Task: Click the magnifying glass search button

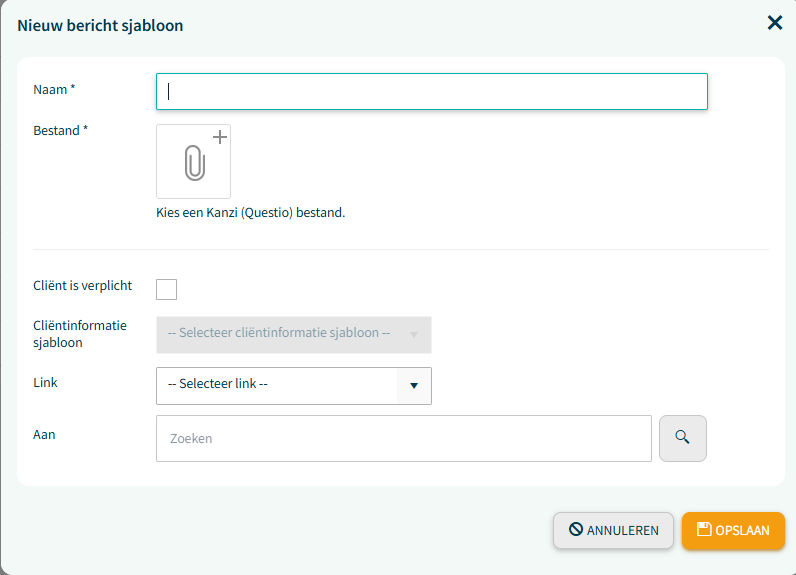Action: [683, 438]
